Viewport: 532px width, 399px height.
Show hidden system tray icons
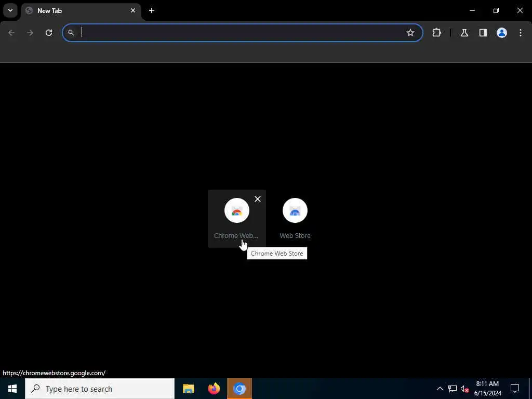pos(440,389)
